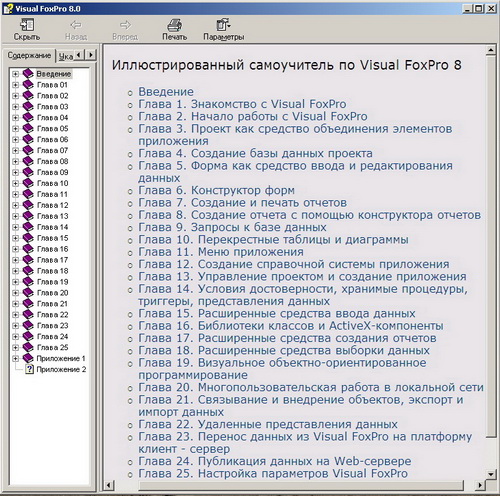The width and height of the screenshot is (500, 496).
Task: Expand the Глава 20 tree node
Action: 15,293
